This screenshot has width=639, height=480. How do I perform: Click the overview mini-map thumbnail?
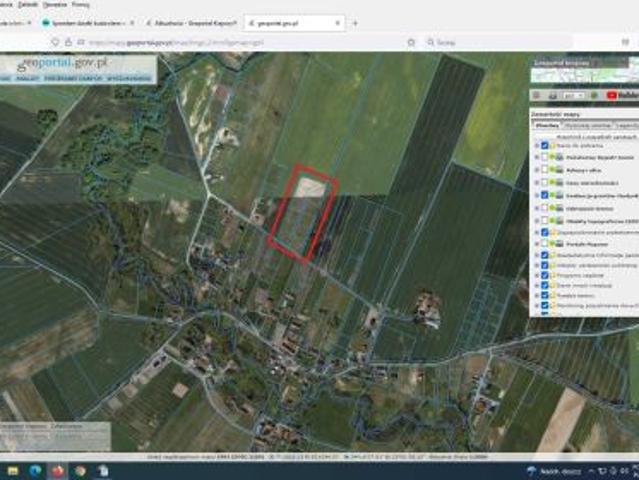586,75
